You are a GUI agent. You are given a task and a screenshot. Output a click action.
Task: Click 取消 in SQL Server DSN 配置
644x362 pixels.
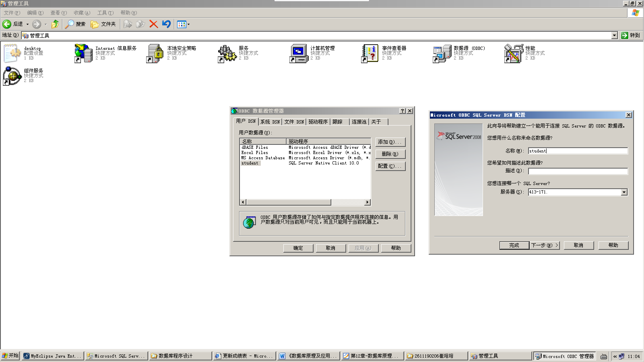pos(579,245)
